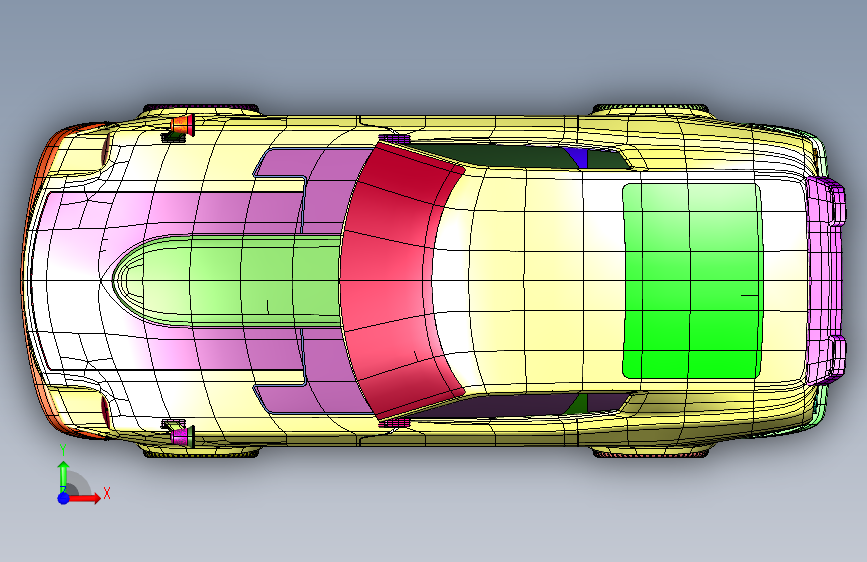Viewport: 867px width, 562px height.
Task: Click the red X axis arrow of the triad
Action: pyautogui.click(x=84, y=498)
